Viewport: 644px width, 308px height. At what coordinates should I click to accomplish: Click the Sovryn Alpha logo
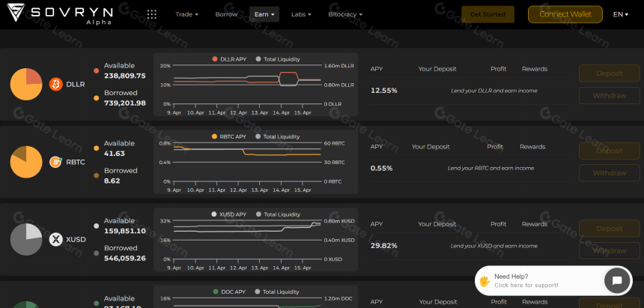tap(60, 14)
